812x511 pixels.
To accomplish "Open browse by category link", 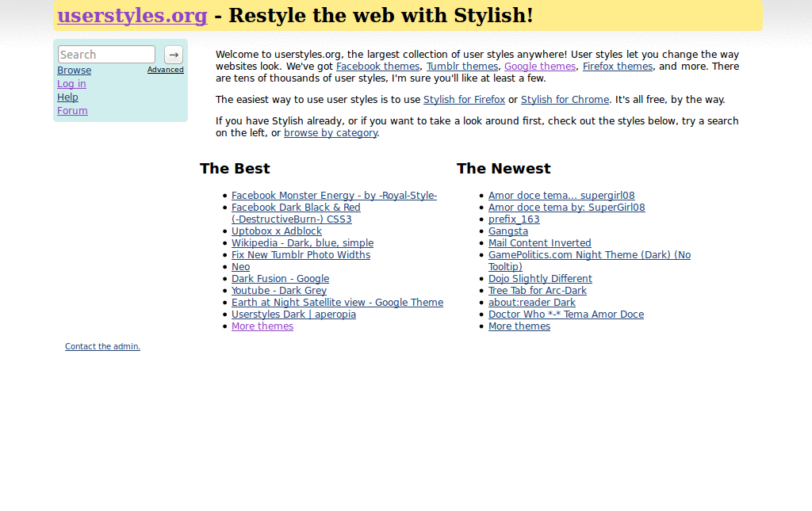I will pos(331,132).
